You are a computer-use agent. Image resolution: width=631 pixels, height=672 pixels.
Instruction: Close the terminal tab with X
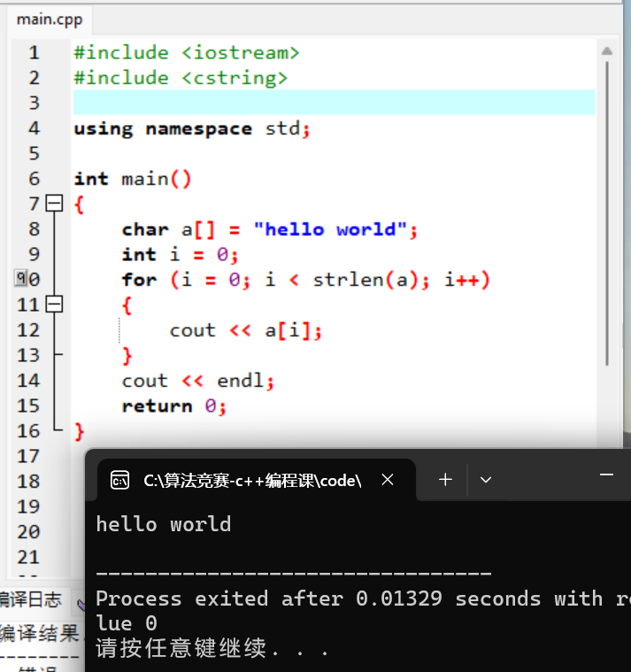[x=388, y=480]
